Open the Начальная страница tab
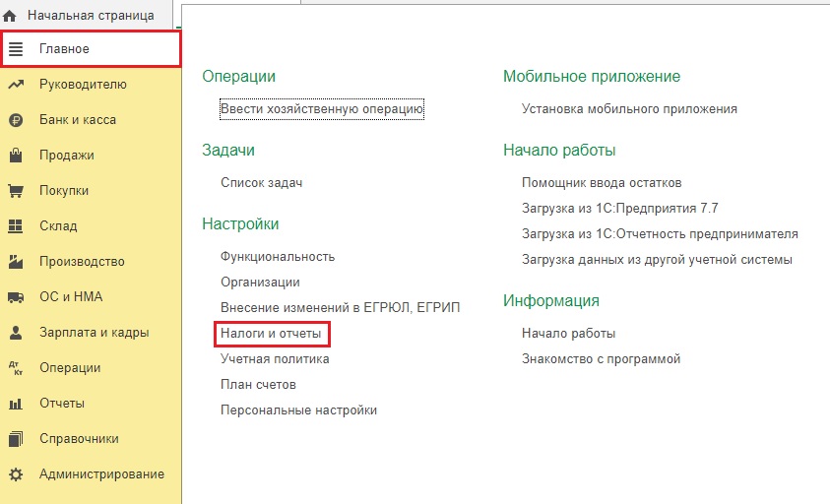 click(x=91, y=16)
